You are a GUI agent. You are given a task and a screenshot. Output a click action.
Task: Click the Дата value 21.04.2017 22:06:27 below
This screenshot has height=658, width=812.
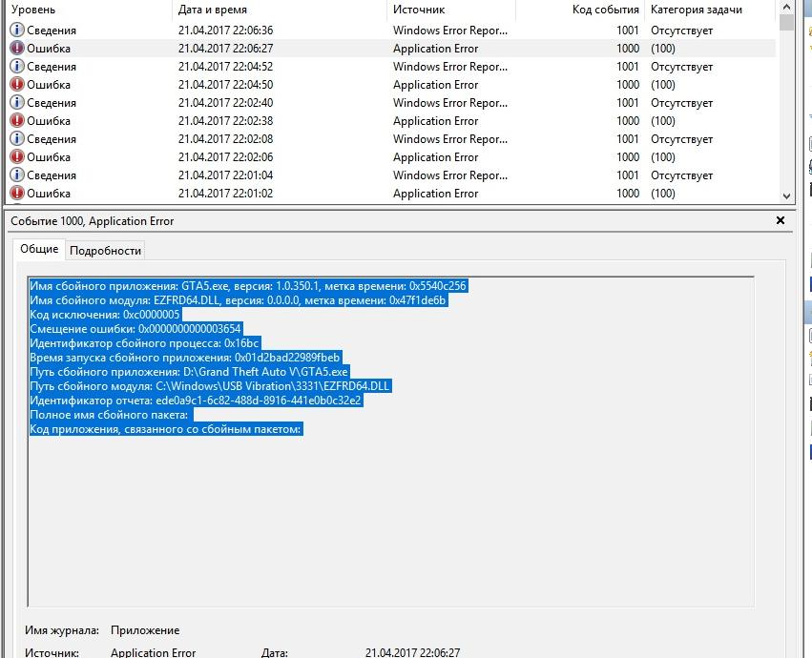[x=413, y=652]
